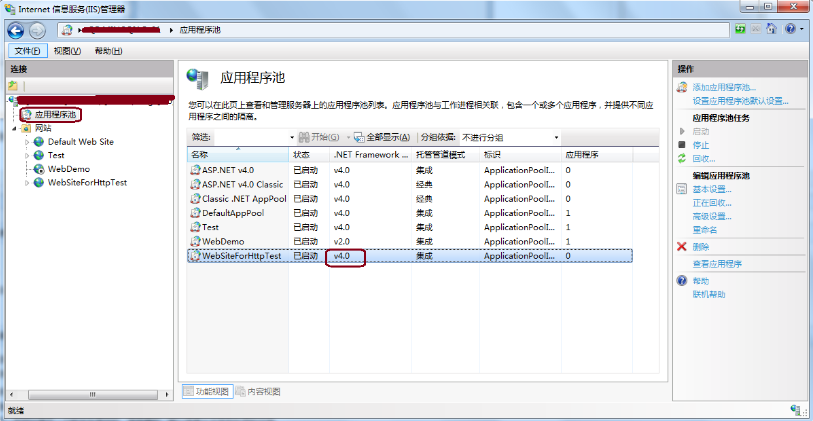813x421 pixels.
Task: Click the 联机帮助 online help link
Action: 709,294
